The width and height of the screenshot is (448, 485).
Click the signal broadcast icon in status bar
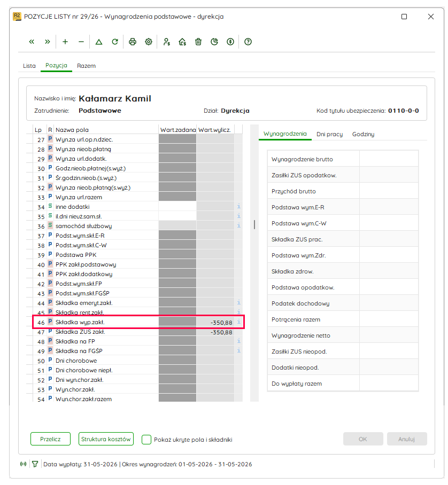tap(23, 464)
